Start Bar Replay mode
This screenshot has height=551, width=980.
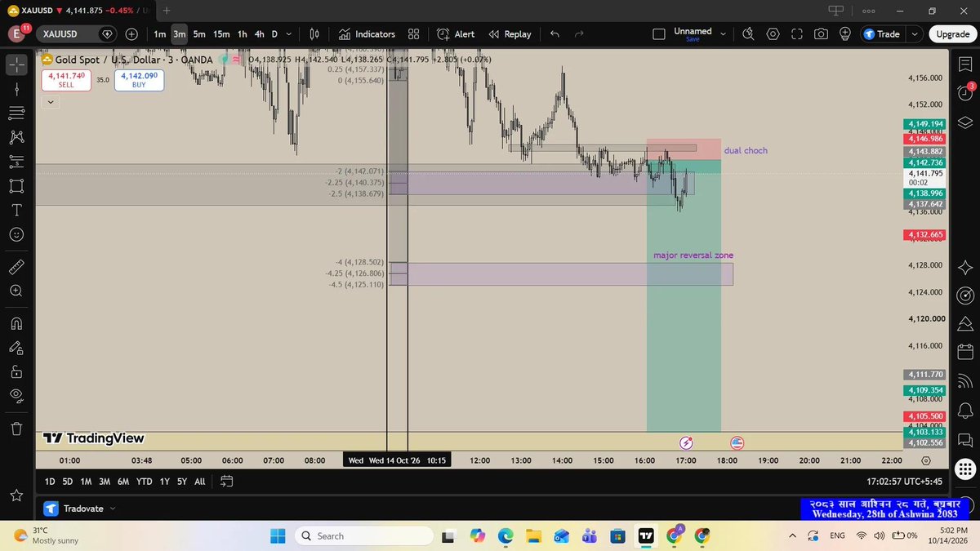(510, 34)
